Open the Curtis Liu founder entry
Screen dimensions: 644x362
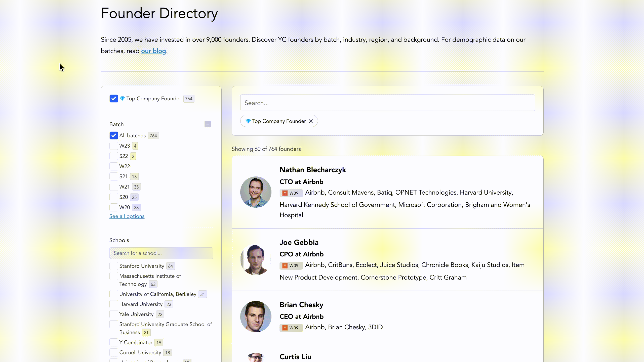(295, 357)
